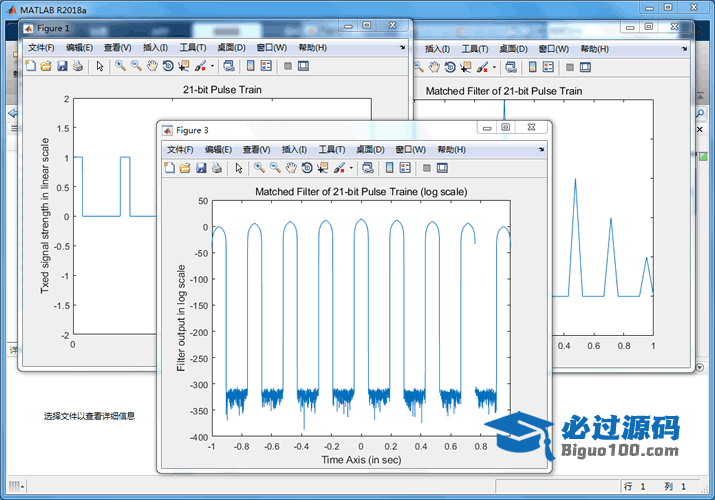
Task: Open 插入(I) menu in Figure 3
Action: pyautogui.click(x=294, y=149)
